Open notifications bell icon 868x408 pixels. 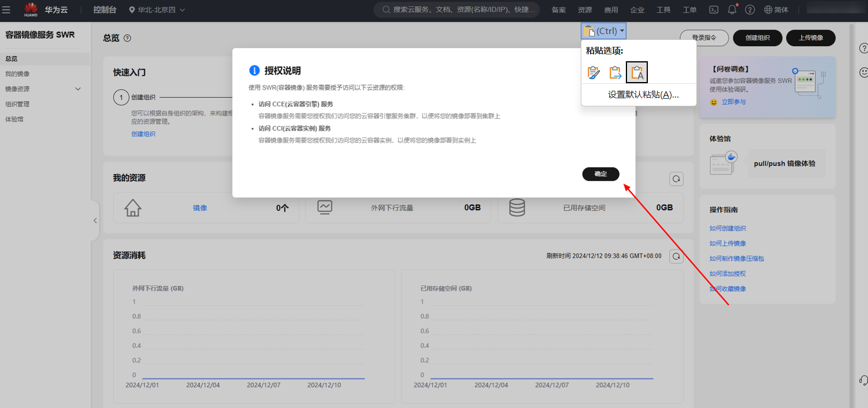[x=732, y=10]
